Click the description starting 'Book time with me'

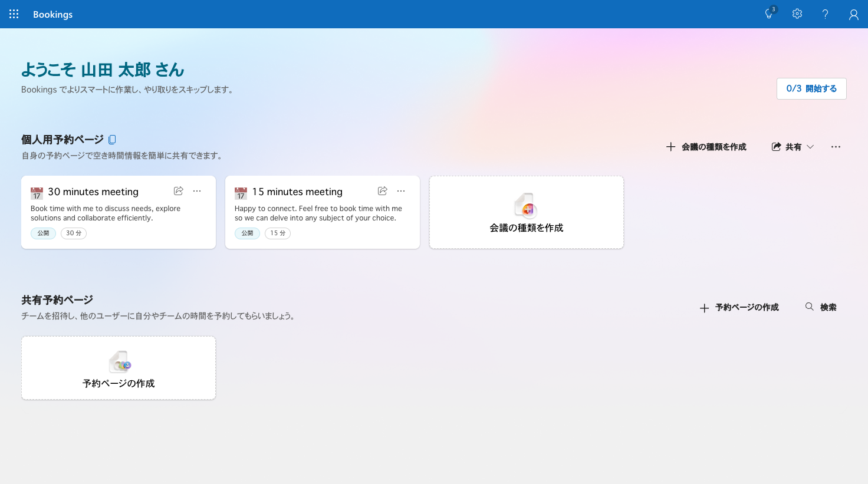click(106, 213)
